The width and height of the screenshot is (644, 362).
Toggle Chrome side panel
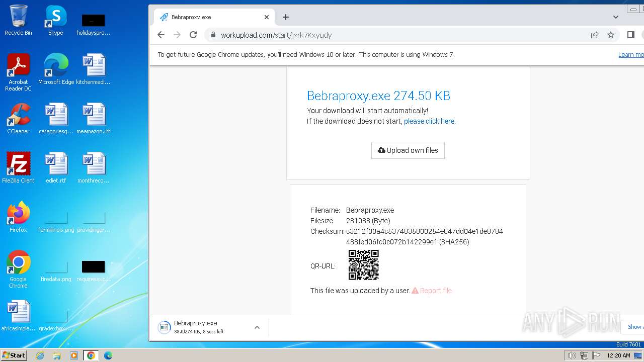630,35
